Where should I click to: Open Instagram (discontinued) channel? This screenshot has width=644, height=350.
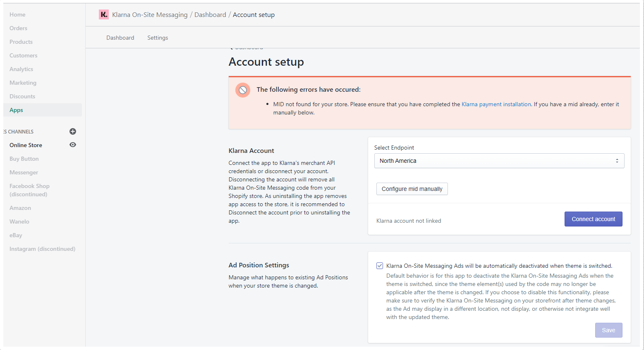point(43,249)
